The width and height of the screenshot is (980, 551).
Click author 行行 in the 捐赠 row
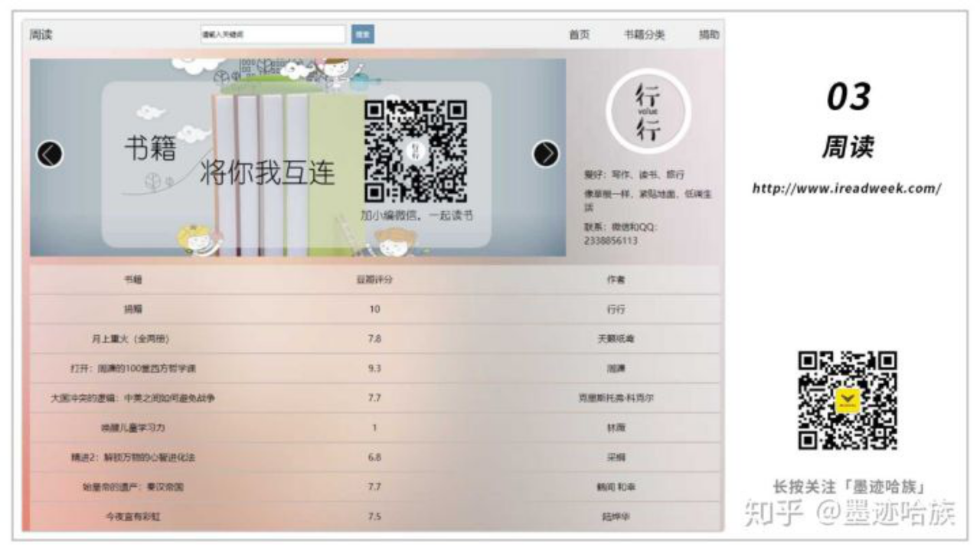tap(616, 309)
